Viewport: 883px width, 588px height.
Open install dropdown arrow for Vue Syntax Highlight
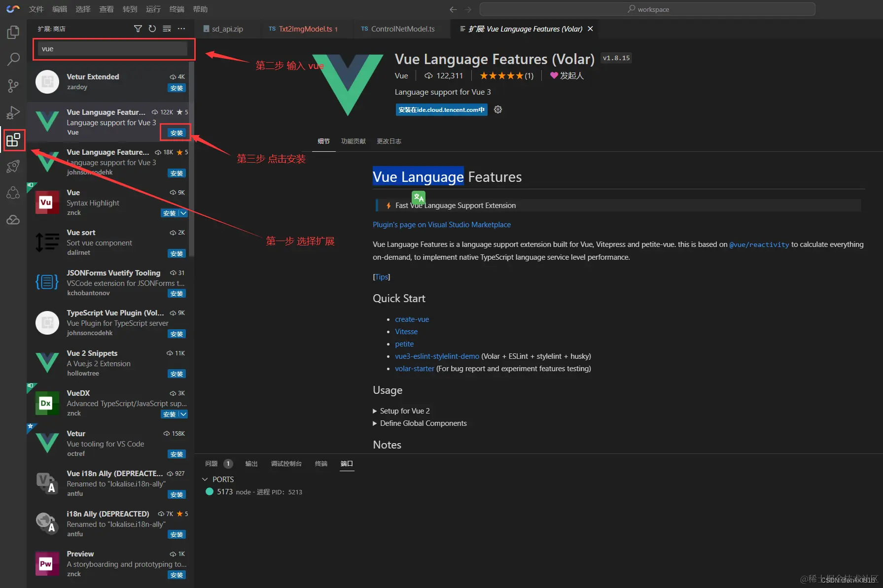(x=183, y=213)
